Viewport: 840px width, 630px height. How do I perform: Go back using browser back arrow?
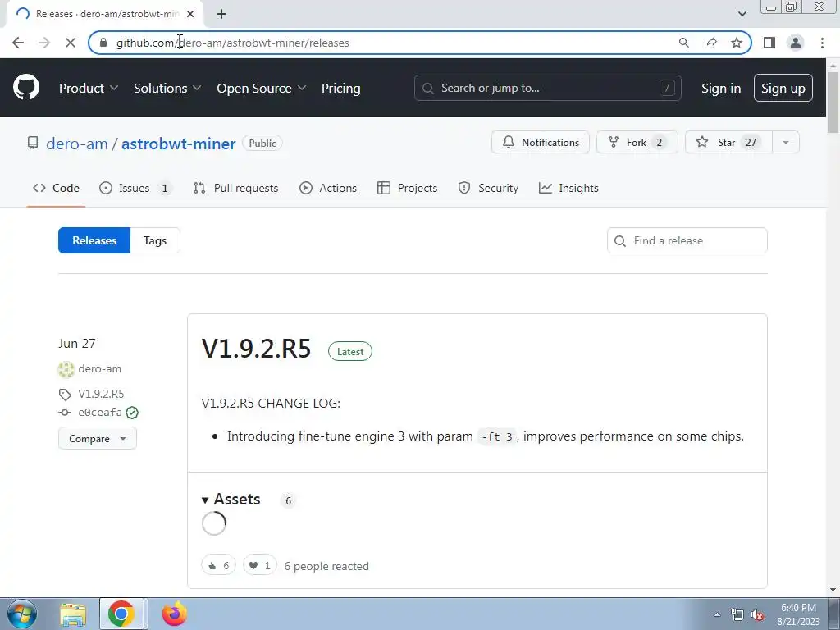pyautogui.click(x=18, y=43)
